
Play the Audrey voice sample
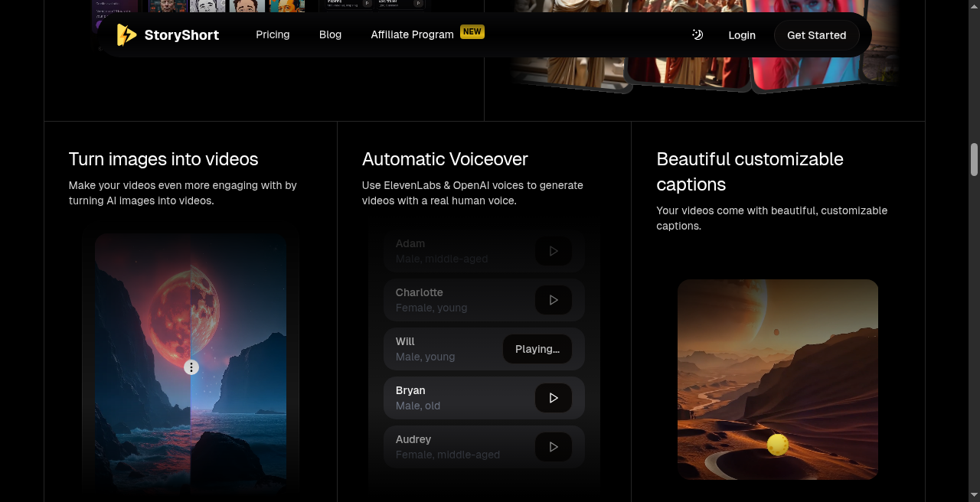point(554,447)
